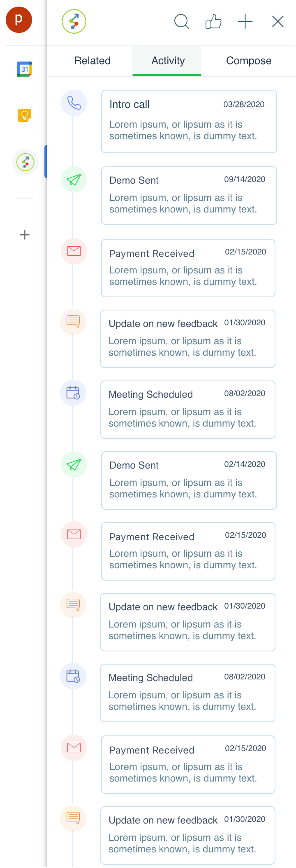Click the thumbs-up icon in header
This screenshot has height=868, width=296.
tap(213, 21)
